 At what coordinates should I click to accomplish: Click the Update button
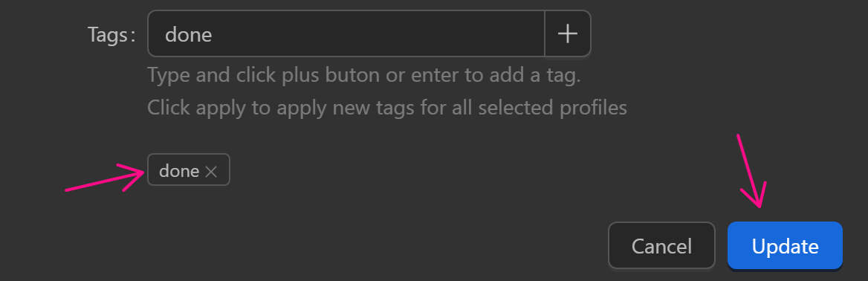785,245
